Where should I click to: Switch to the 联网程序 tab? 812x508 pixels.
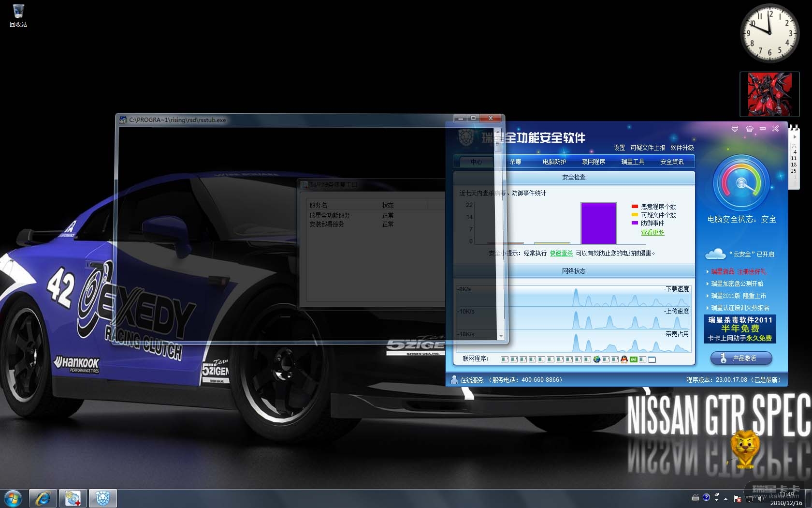click(x=594, y=162)
